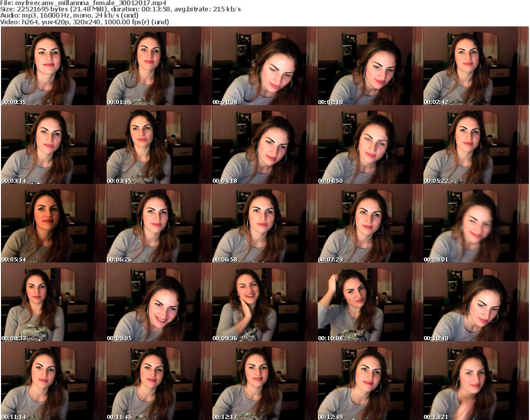Select the thumbnail frame at 00:10:40
The image size is (530, 420).
coord(476,302)
